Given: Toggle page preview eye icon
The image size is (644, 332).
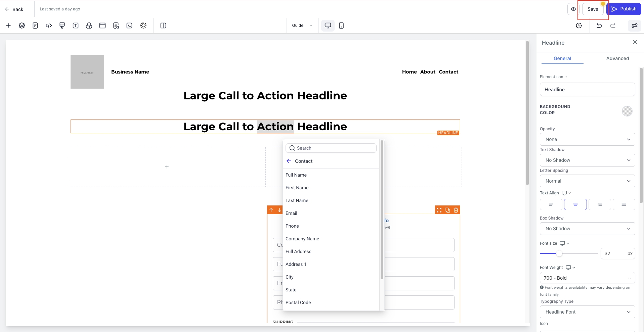Looking at the screenshot, I should coord(573,9).
